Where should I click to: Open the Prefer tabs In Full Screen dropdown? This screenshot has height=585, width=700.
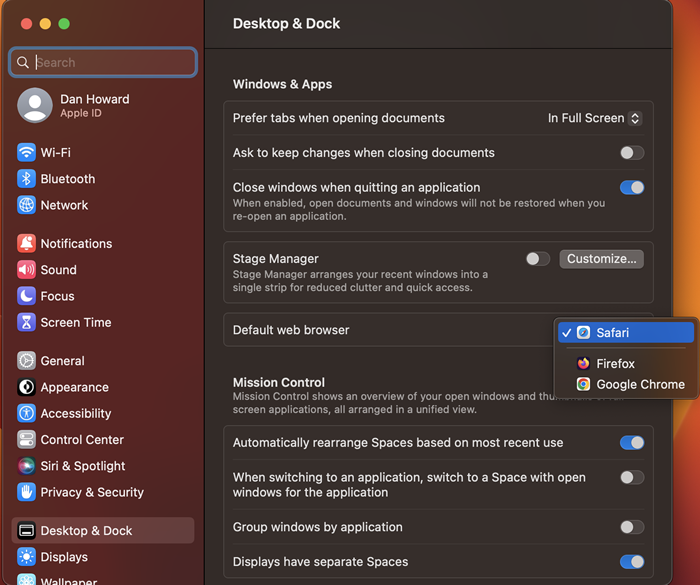595,118
